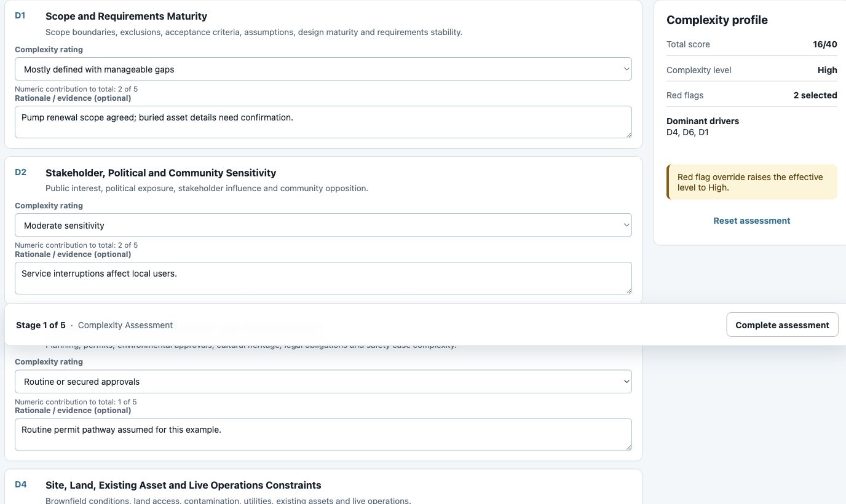Click the dominant drivers list 'D4, D6, D1'
The height and width of the screenshot is (504, 846).
click(x=687, y=132)
